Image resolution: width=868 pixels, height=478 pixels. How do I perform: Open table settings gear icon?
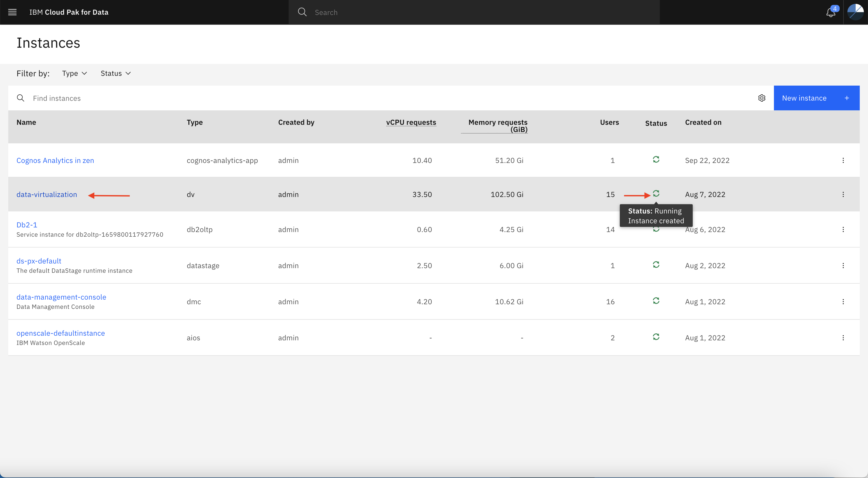coord(762,98)
